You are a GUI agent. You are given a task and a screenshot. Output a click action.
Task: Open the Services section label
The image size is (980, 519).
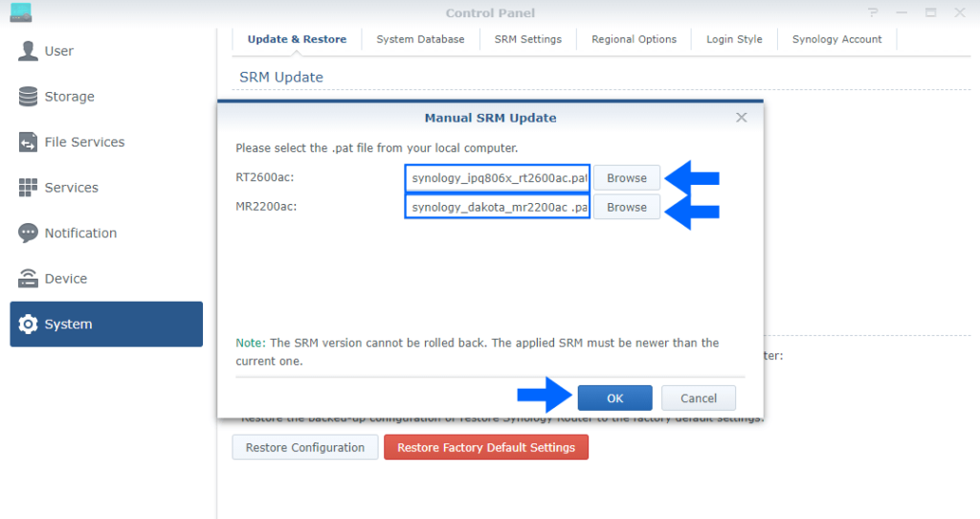(71, 188)
